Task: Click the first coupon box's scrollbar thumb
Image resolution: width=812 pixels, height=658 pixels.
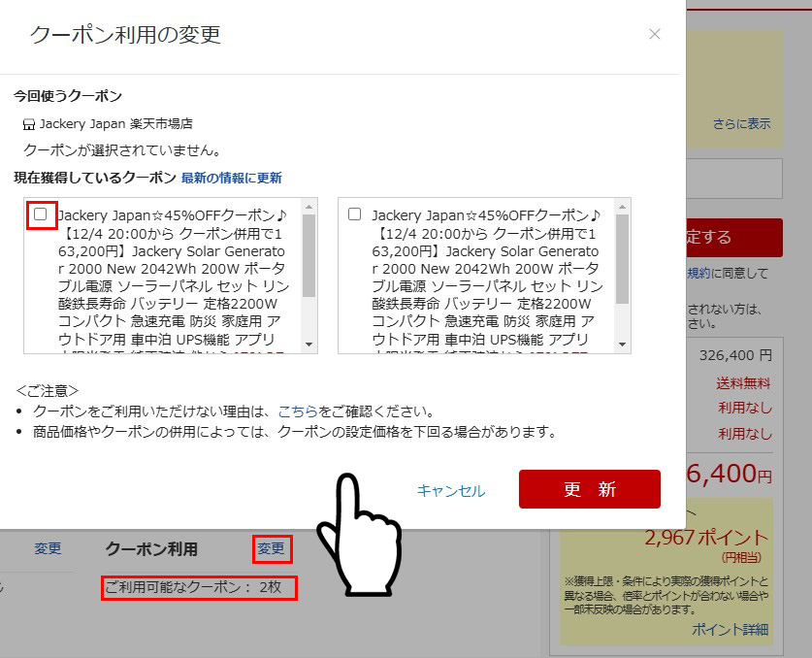Action: [x=309, y=256]
